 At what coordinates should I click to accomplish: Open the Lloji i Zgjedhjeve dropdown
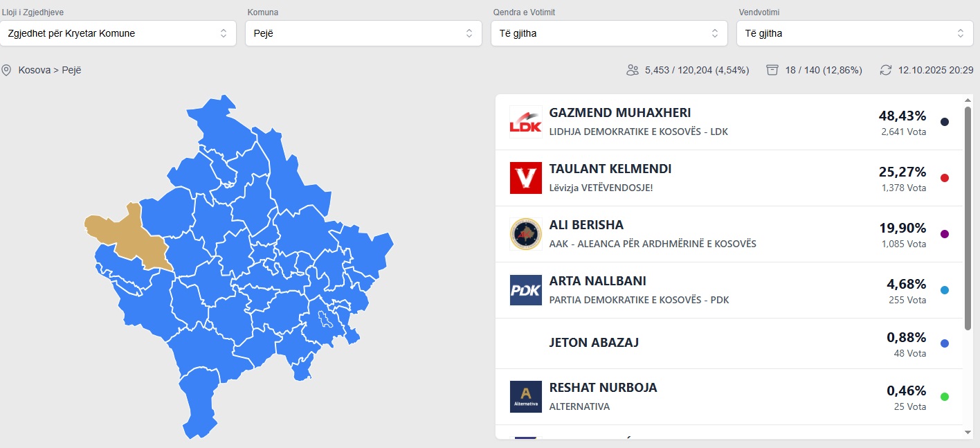coord(118,33)
